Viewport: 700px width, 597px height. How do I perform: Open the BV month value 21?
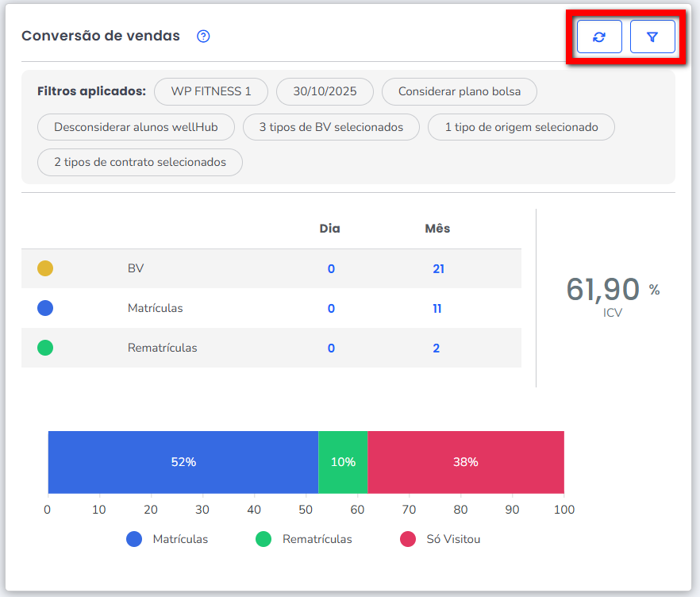click(x=438, y=269)
